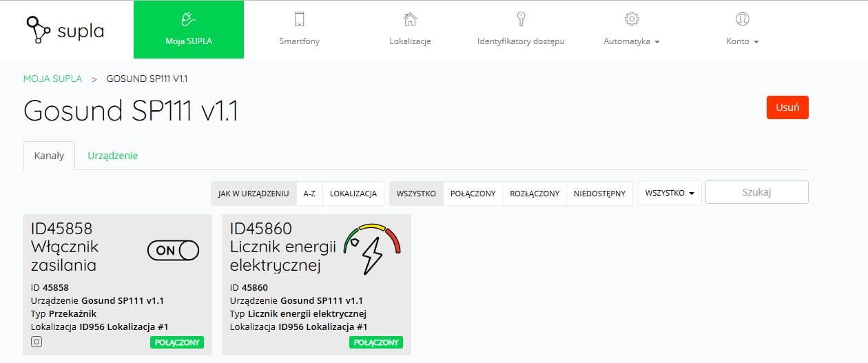The height and width of the screenshot is (363, 868).
Task: Click Typ Przekaźnik text
Action: tap(63, 314)
